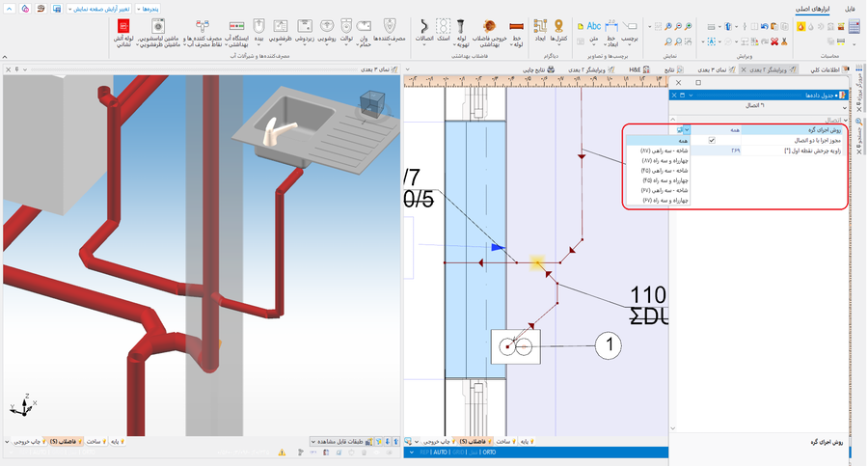This screenshot has height=466, width=868.
Task: Toggle the two-fitting execution permission checkbox
Action: [x=712, y=140]
